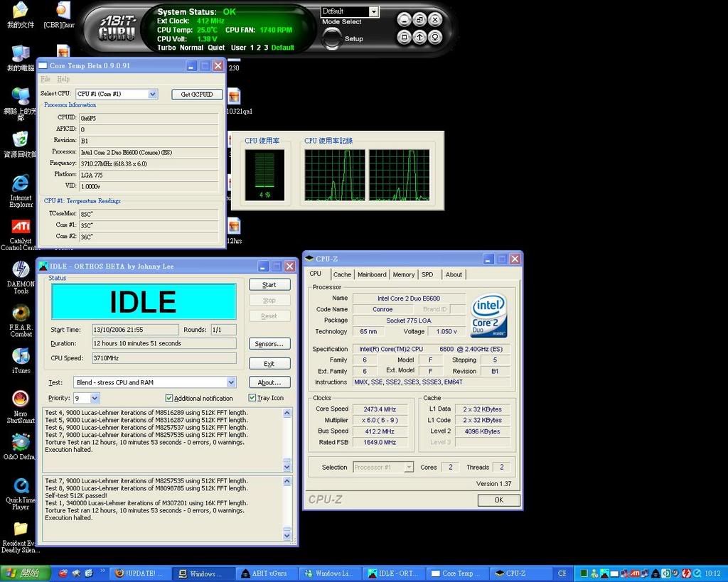Launch DAEMON Tools desktop icon
Screen dimensions: 728x582
(21, 277)
